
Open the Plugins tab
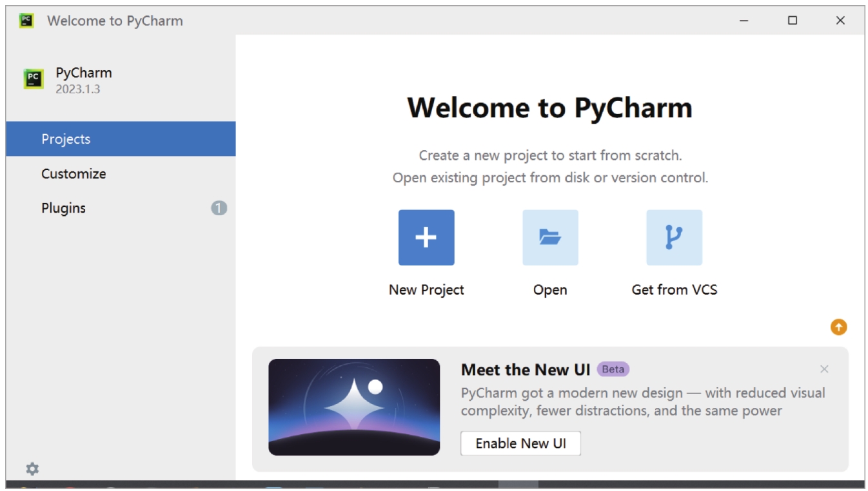click(x=121, y=208)
